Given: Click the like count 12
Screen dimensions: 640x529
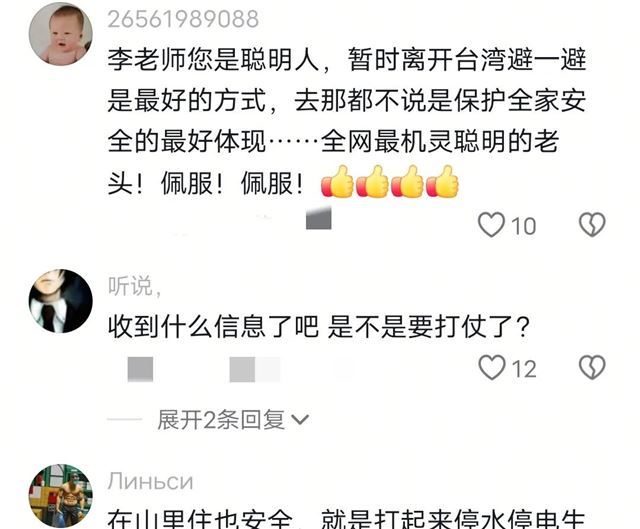Looking at the screenshot, I should [524, 369].
